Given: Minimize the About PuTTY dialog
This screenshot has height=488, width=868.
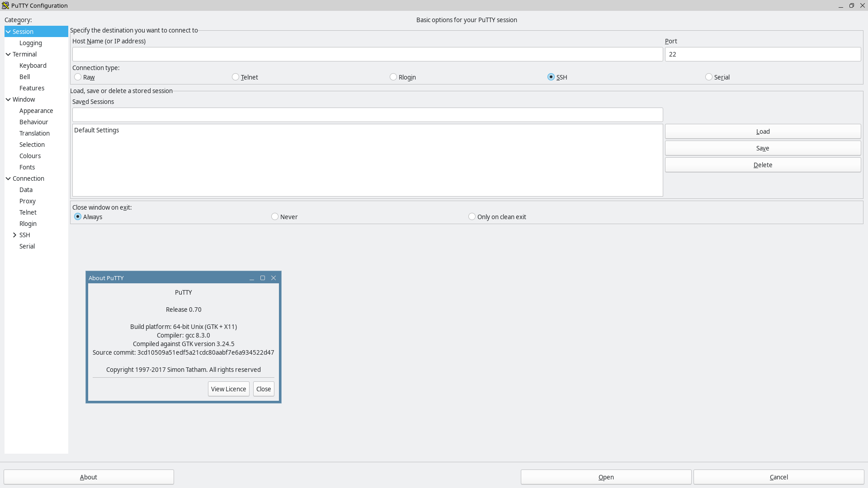Looking at the screenshot, I should point(252,278).
